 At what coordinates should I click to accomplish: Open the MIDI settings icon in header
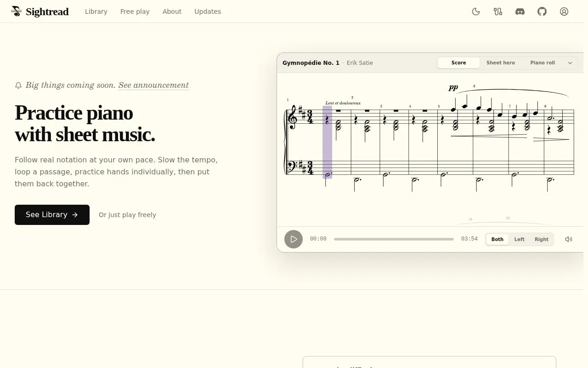click(x=498, y=11)
